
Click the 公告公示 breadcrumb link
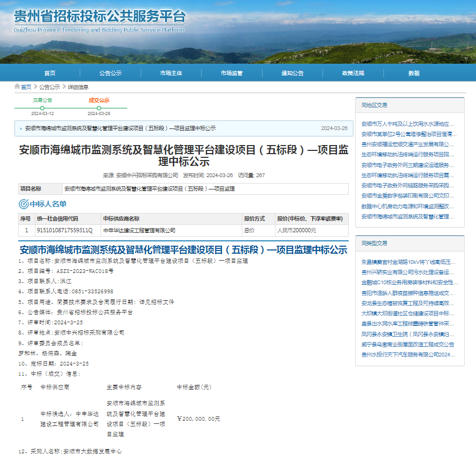click(49, 87)
